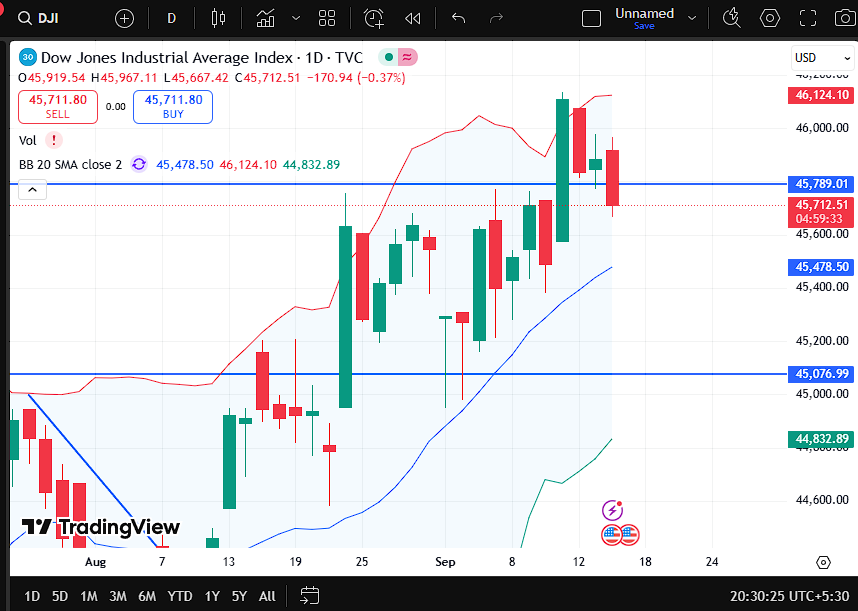Toggle the layout select checkbox square

click(592, 18)
